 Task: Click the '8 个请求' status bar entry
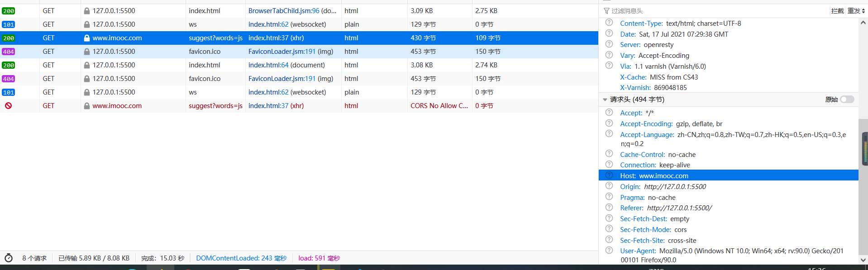point(34,258)
